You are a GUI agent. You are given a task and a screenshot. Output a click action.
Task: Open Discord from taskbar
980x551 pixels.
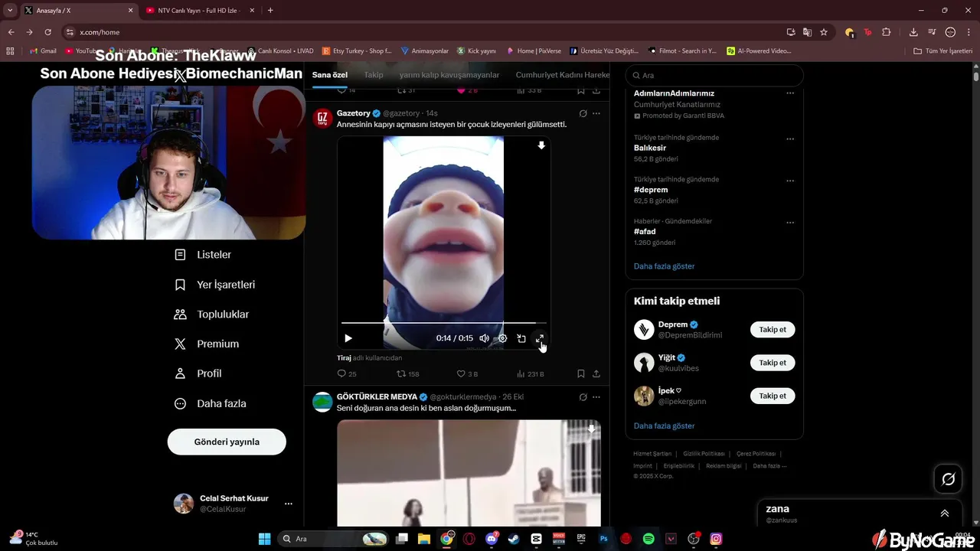coord(492,539)
